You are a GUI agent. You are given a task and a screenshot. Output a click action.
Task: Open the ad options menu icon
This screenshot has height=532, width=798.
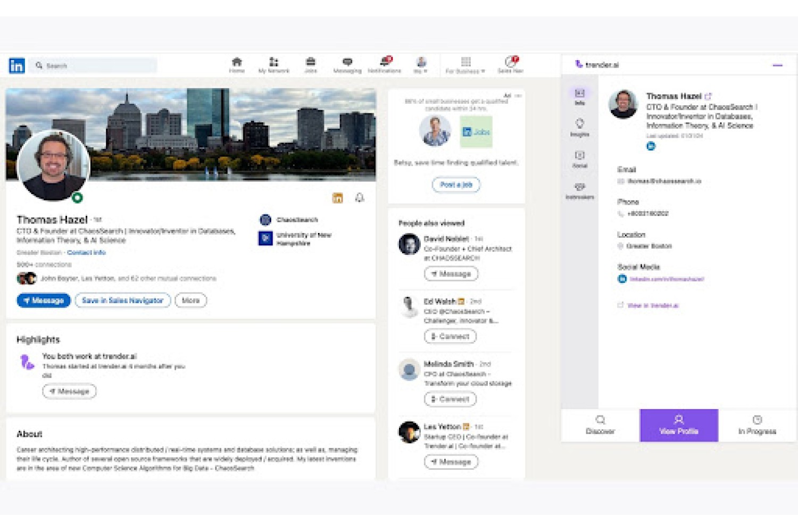518,96
